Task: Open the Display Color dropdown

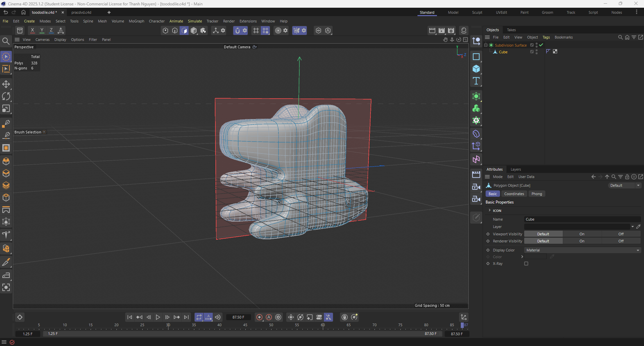Action: point(582,250)
